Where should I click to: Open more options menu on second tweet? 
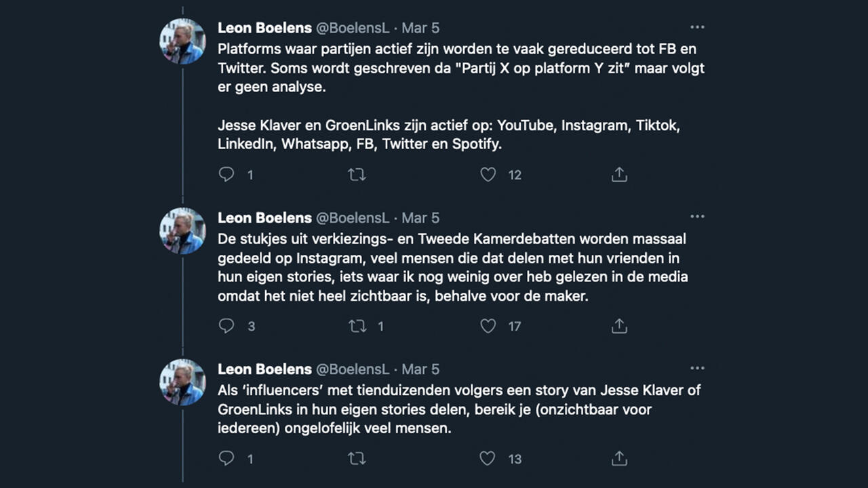click(x=697, y=218)
